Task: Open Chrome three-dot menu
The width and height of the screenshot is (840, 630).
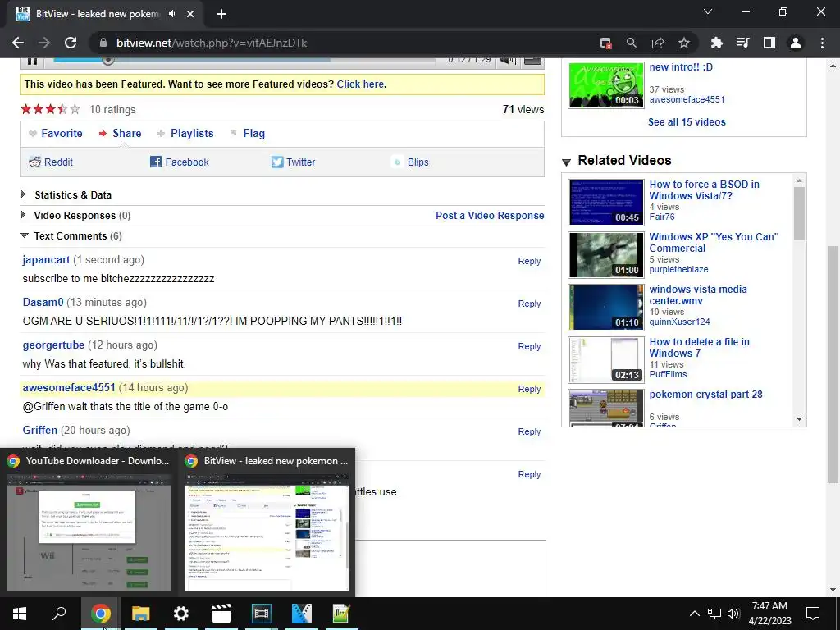Action: (x=822, y=43)
